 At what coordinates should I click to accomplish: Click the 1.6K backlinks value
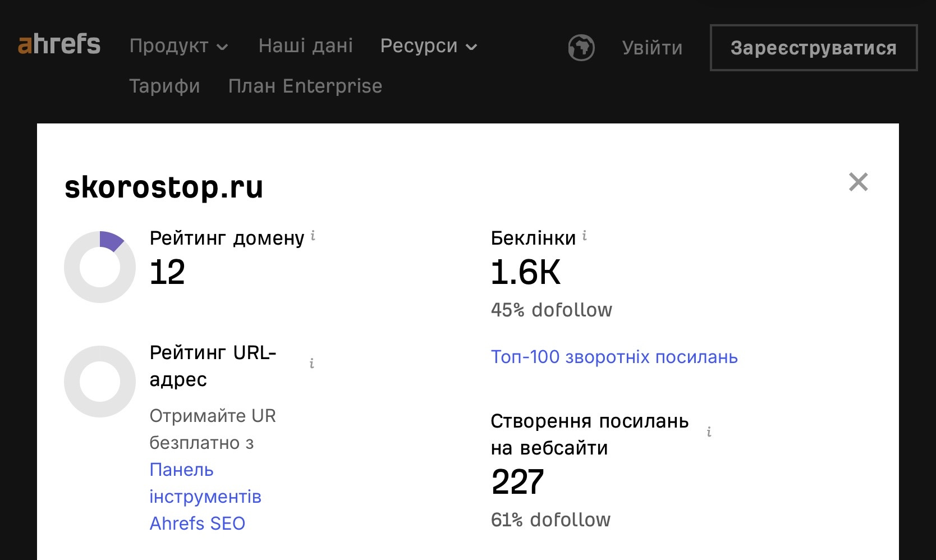(525, 273)
